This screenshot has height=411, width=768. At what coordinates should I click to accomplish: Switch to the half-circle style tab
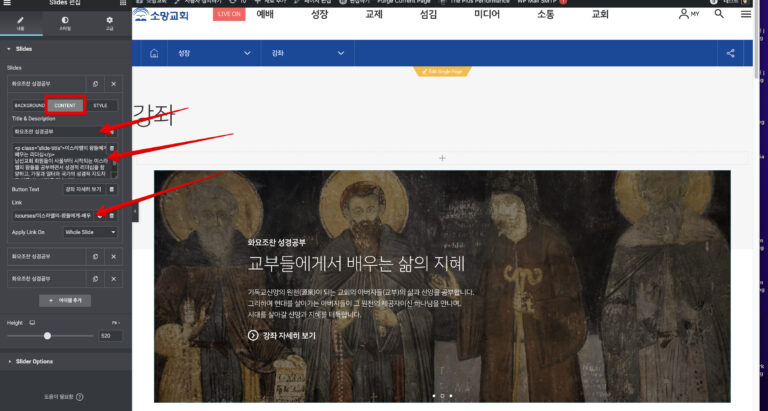pyautogui.click(x=65, y=24)
